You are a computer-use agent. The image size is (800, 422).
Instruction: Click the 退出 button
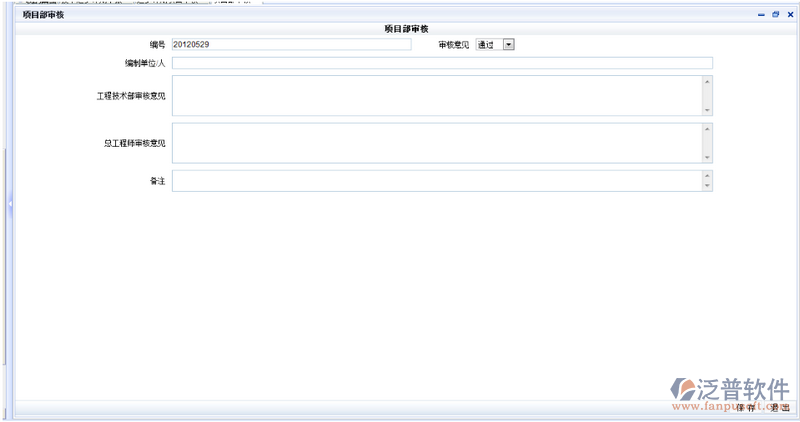coord(780,408)
